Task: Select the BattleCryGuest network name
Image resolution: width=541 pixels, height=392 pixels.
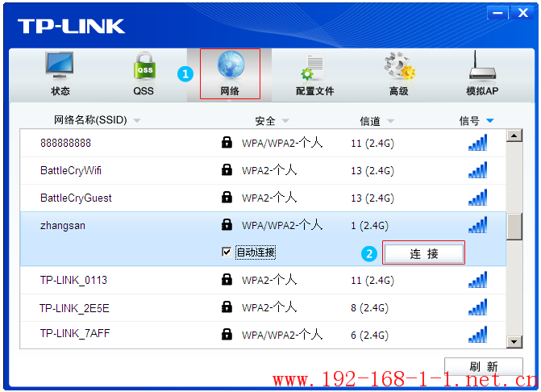Action: click(76, 198)
